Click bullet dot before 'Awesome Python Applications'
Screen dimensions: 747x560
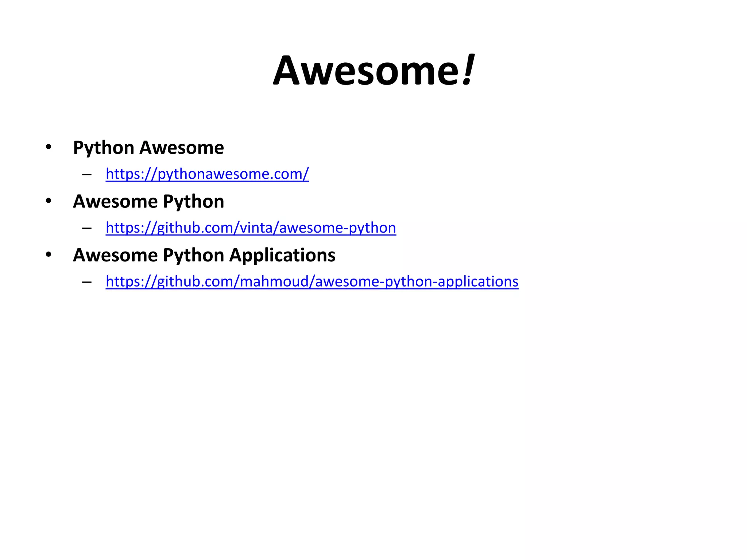(49, 254)
